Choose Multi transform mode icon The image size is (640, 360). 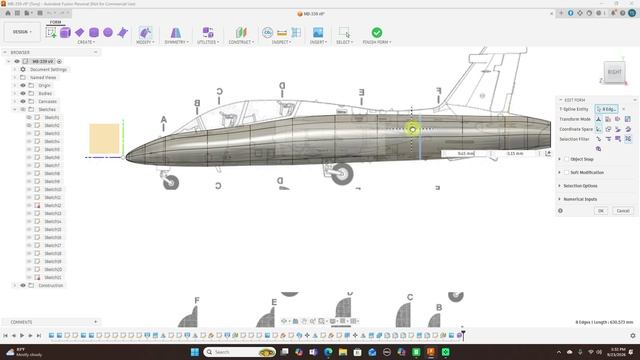click(x=598, y=119)
